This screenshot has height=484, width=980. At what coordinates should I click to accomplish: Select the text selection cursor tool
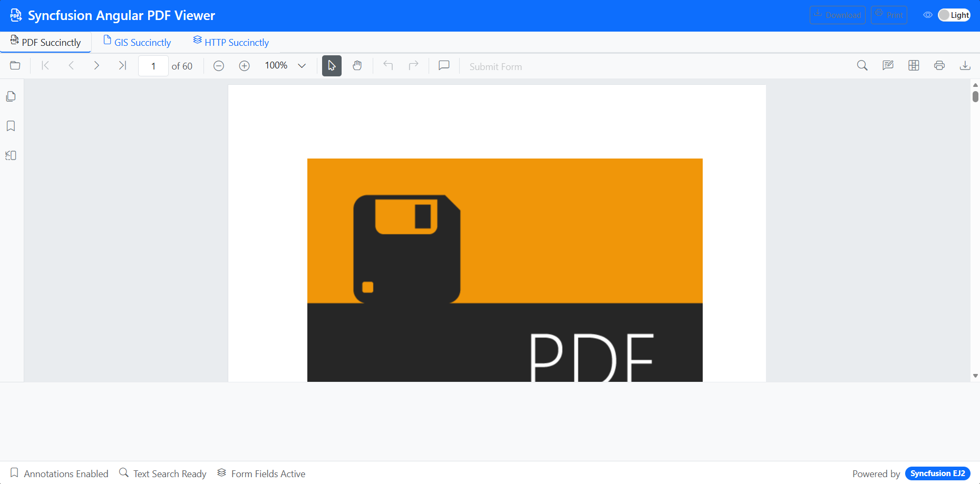(332, 66)
